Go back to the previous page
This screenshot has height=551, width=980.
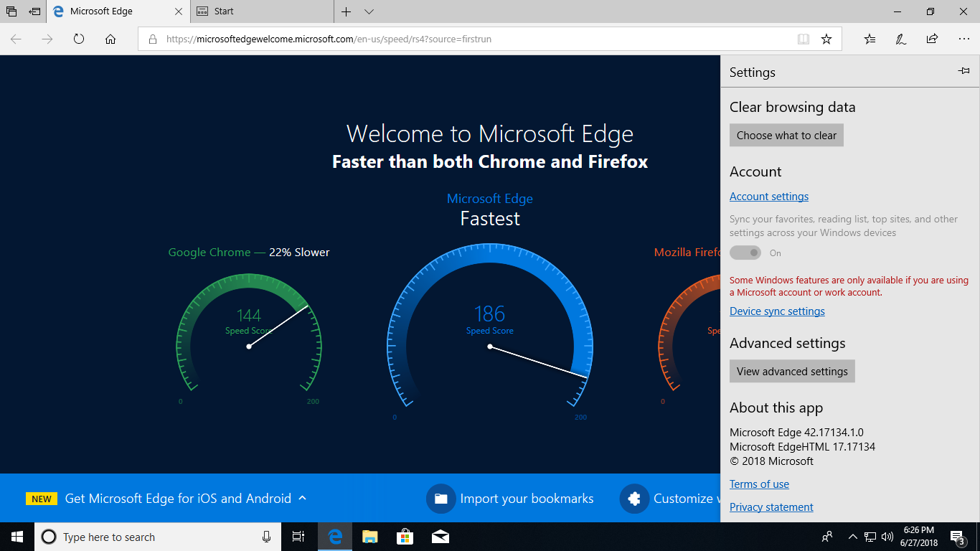[16, 39]
